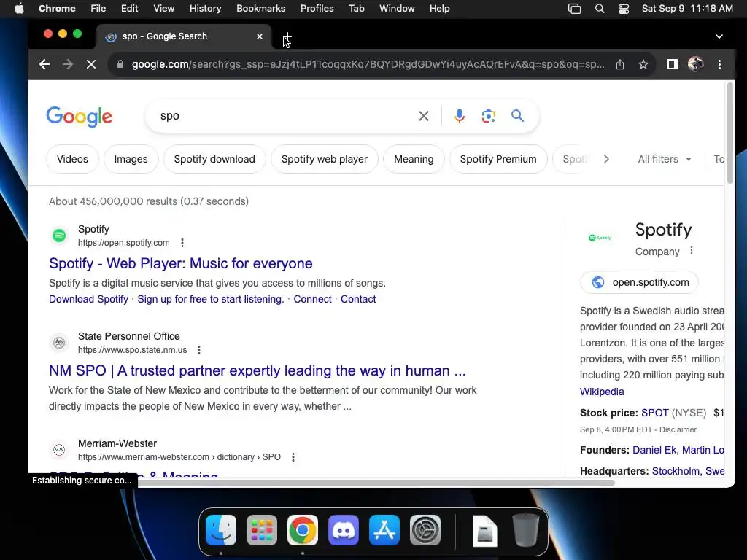Open Spotlight search in menu bar
Viewport: 747px width, 560px height.
(x=600, y=9)
